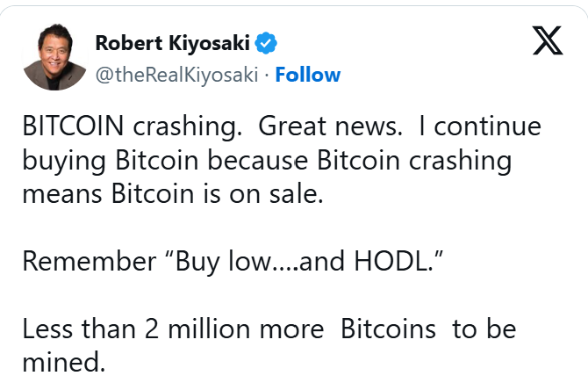Click the phrase "on sale."
This screenshot has width=588, height=383.
(x=288, y=195)
